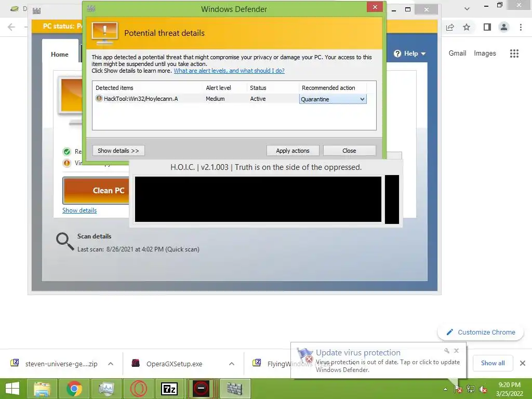Open Opera from the taskbar
The image size is (532, 399).
pos(138,389)
